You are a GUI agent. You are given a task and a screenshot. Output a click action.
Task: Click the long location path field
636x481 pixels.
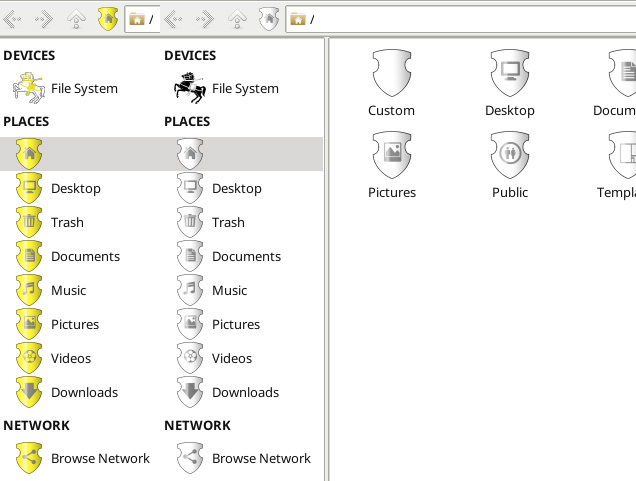tap(461, 19)
